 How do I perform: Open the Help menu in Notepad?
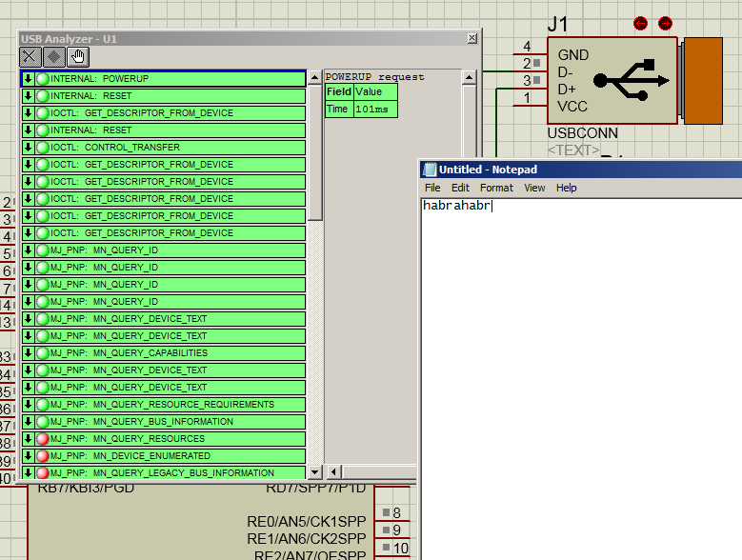tap(567, 188)
